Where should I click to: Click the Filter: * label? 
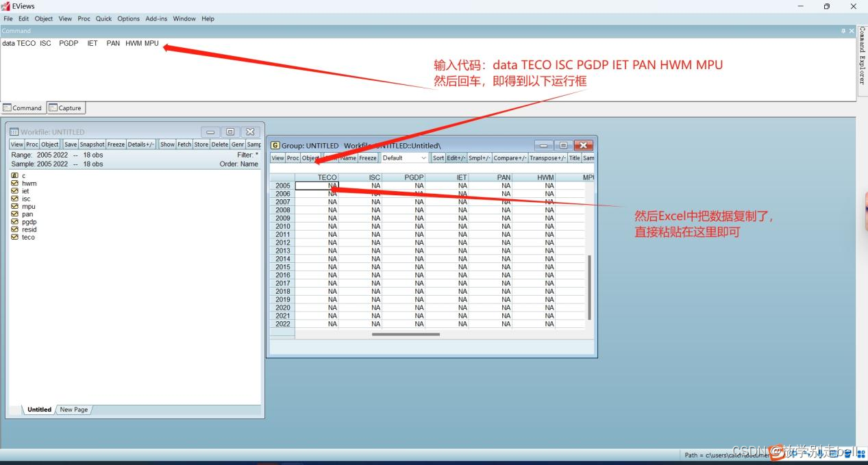click(247, 155)
